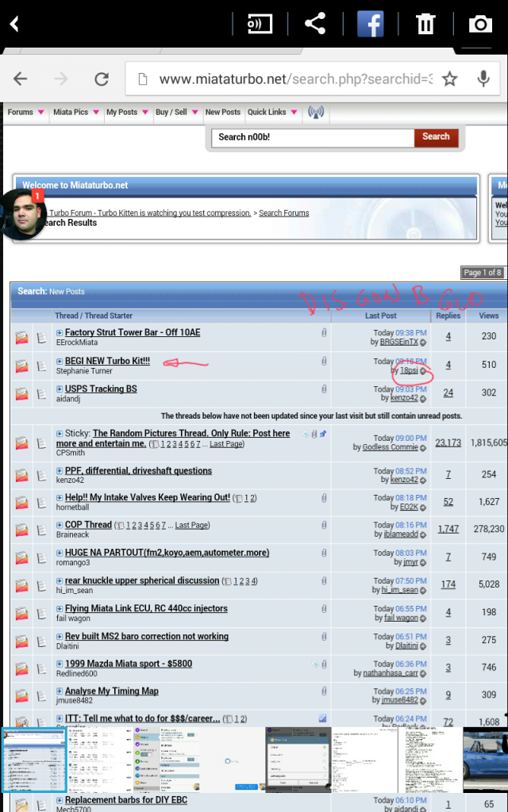This screenshot has width=508, height=812.
Task: Select blue Miata car thumbnail
Action: [485, 760]
